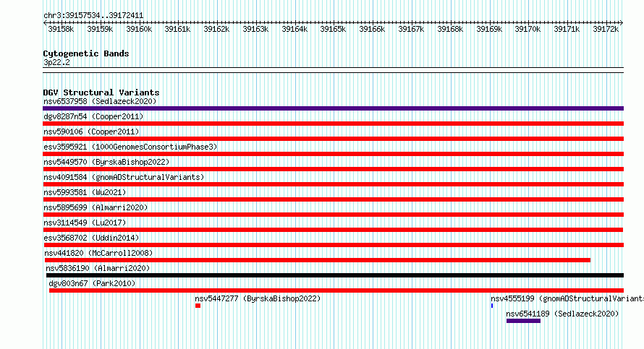Click the tiny blue marker under nsv4555199

(x=492, y=306)
